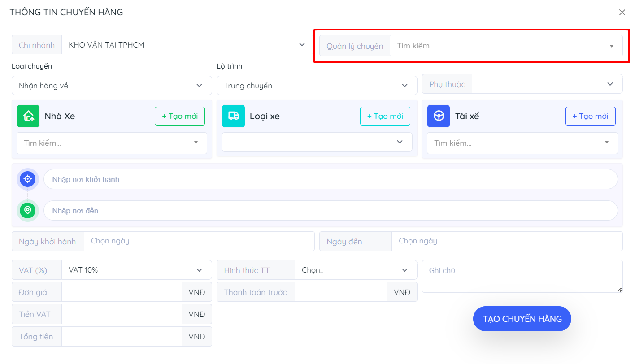This screenshot has height=364, width=635.
Task: Click Tạo mới button for Loại xe
Action: pyautogui.click(x=385, y=116)
